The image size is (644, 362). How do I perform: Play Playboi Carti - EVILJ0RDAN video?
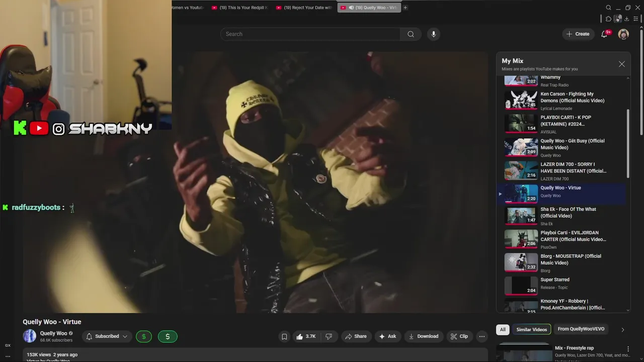pyautogui.click(x=564, y=240)
